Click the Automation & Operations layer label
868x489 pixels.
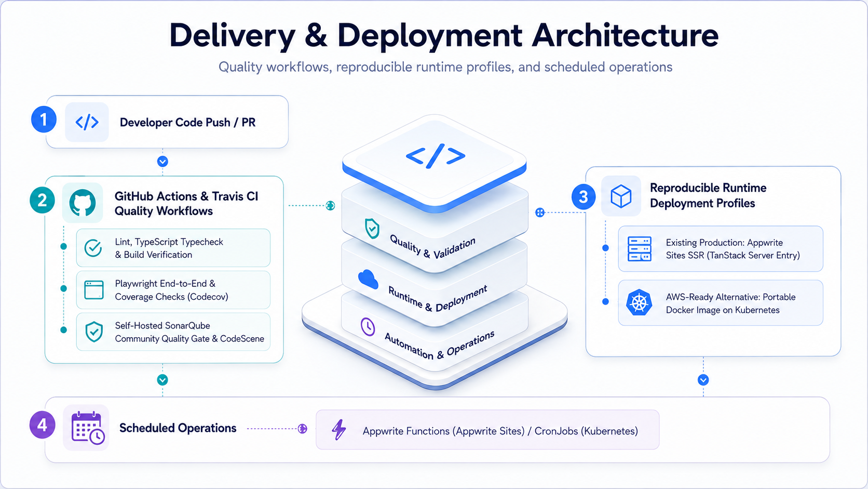(x=439, y=345)
